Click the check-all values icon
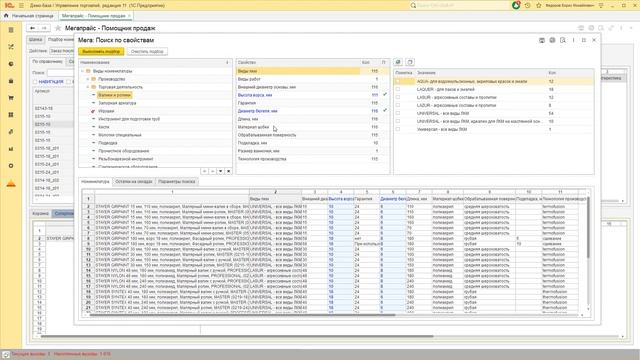The image size is (640, 360). click(x=398, y=62)
